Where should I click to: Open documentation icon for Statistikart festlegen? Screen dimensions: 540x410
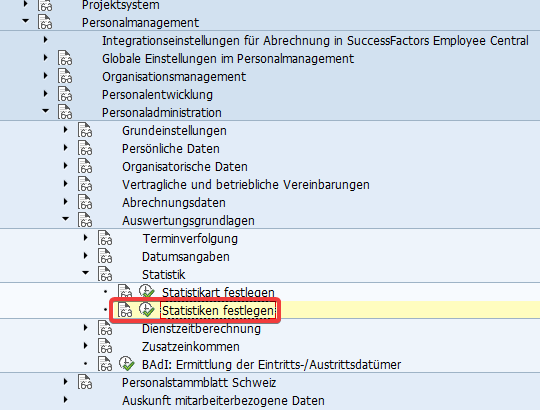point(125,292)
